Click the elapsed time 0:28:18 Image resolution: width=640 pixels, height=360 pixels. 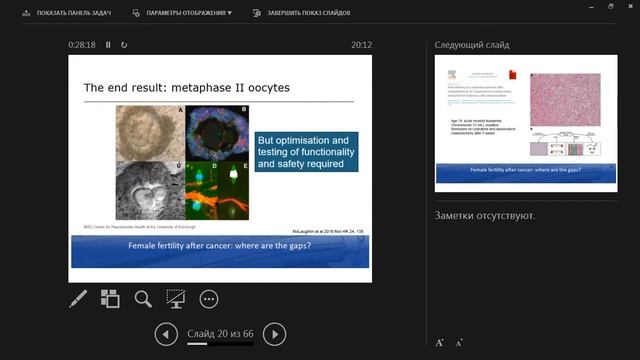pyautogui.click(x=82, y=45)
